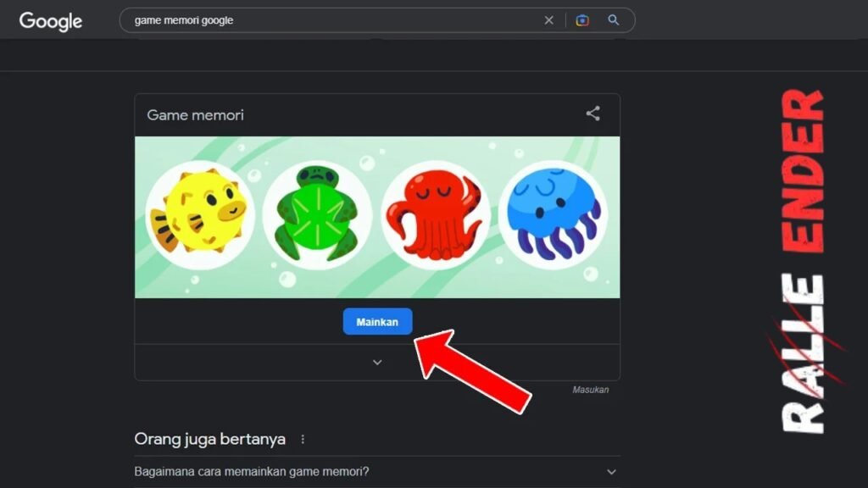This screenshot has width=868, height=488.
Task: Open the share icon for Game memori
Action: [593, 113]
